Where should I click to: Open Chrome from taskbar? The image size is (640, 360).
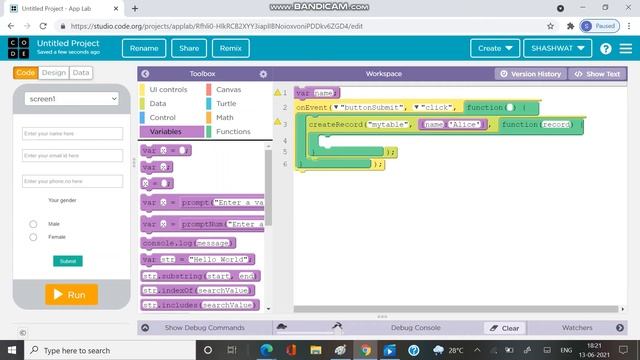(365, 350)
